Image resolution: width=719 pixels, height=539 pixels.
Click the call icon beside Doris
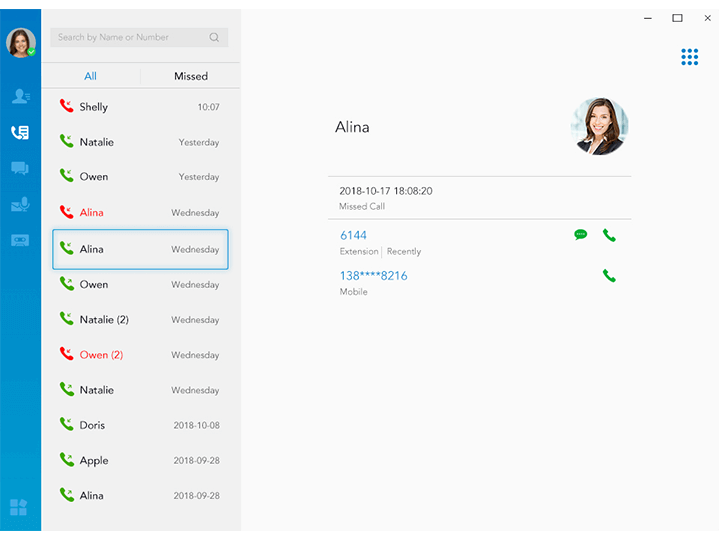66,424
